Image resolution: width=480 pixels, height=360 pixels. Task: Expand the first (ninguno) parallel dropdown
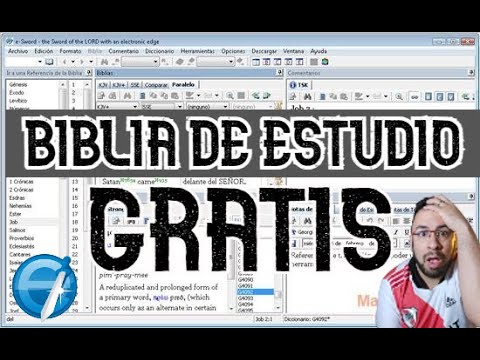(x=225, y=107)
